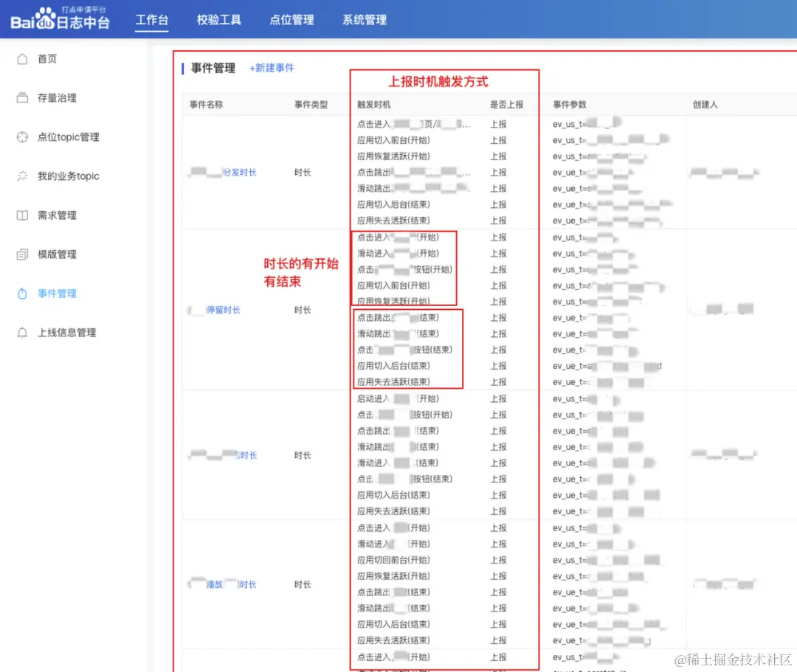This screenshot has height=672, width=797.
Task: Click 应用切入后台(结束) in the 分发时长 group
Action: pyautogui.click(x=393, y=204)
